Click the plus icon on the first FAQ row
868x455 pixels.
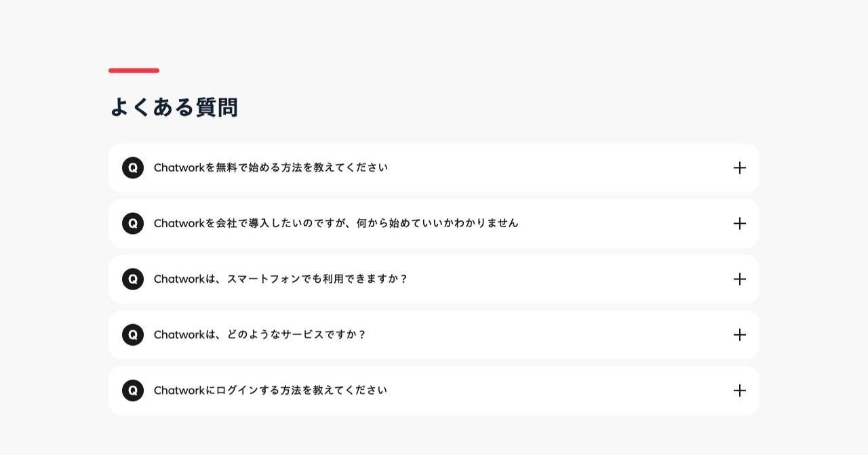739,167
